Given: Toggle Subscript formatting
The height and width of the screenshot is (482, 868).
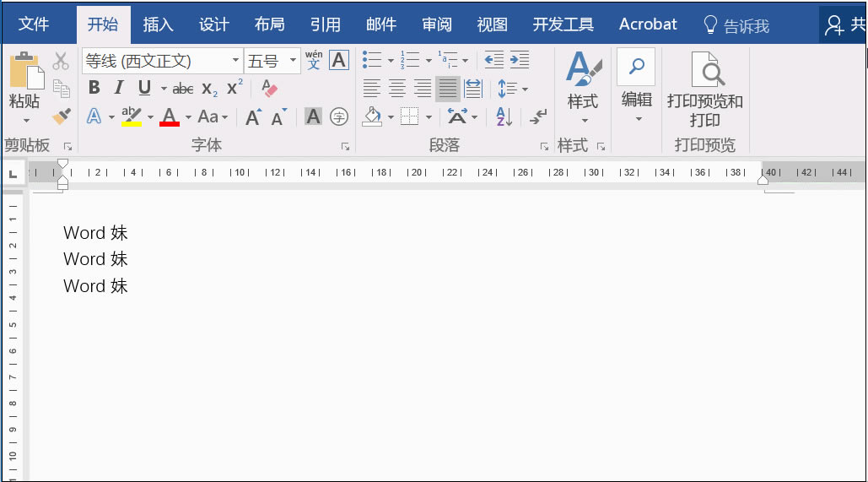Looking at the screenshot, I should [209, 89].
